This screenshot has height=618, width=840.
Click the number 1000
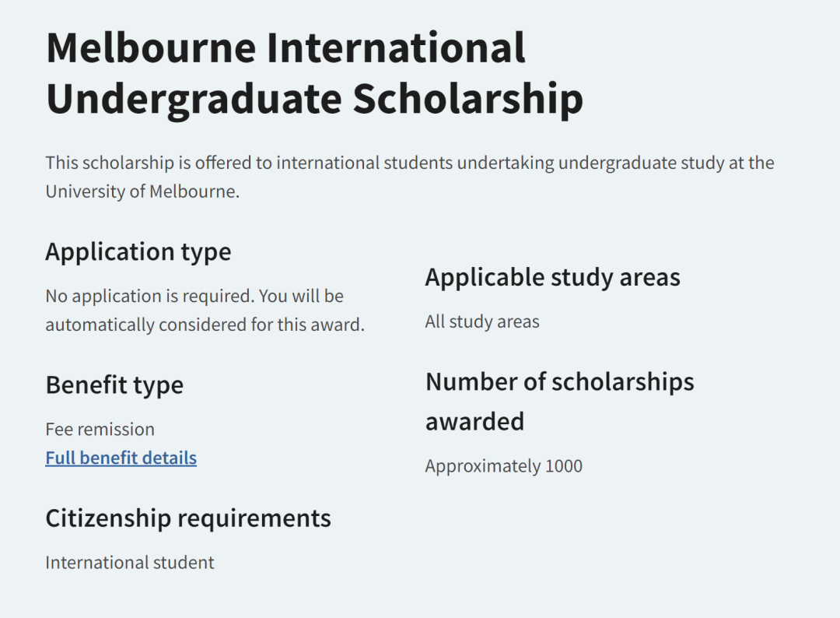pyautogui.click(x=564, y=466)
